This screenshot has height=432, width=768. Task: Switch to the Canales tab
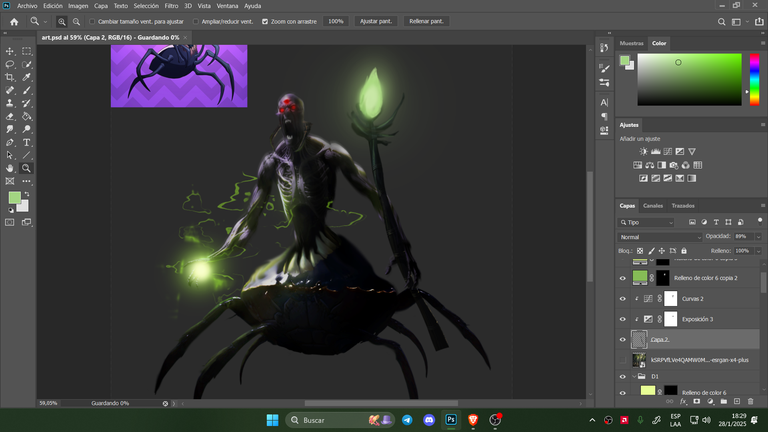(653, 206)
